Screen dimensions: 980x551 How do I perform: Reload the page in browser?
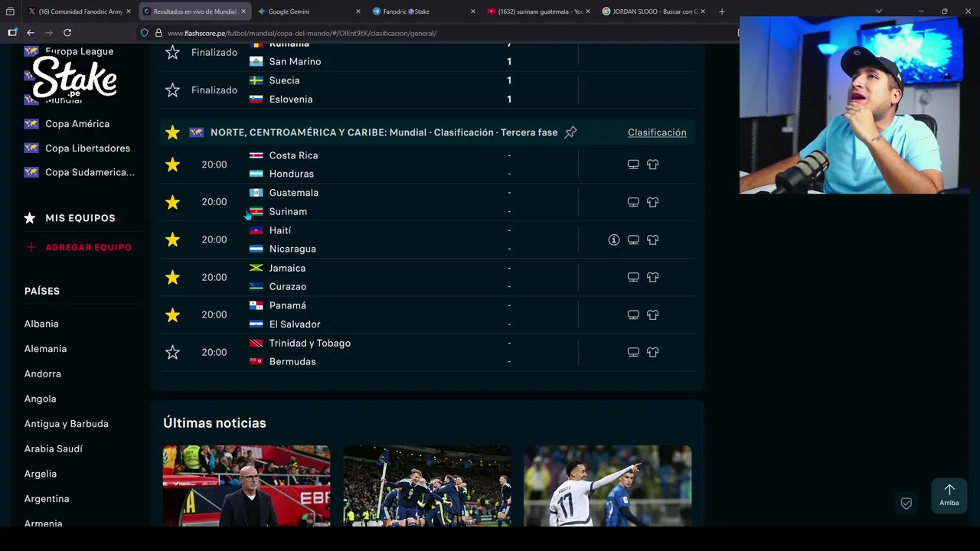coord(67,33)
